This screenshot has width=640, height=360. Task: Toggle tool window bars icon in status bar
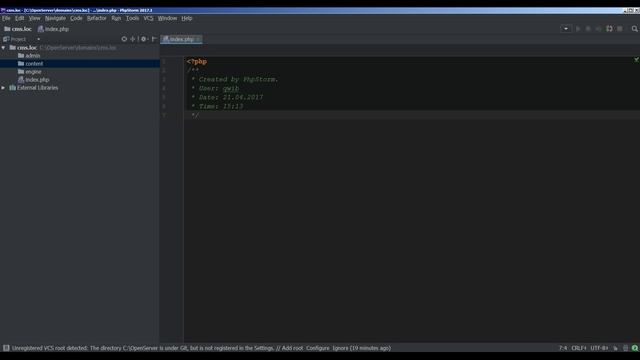[x=6, y=348]
